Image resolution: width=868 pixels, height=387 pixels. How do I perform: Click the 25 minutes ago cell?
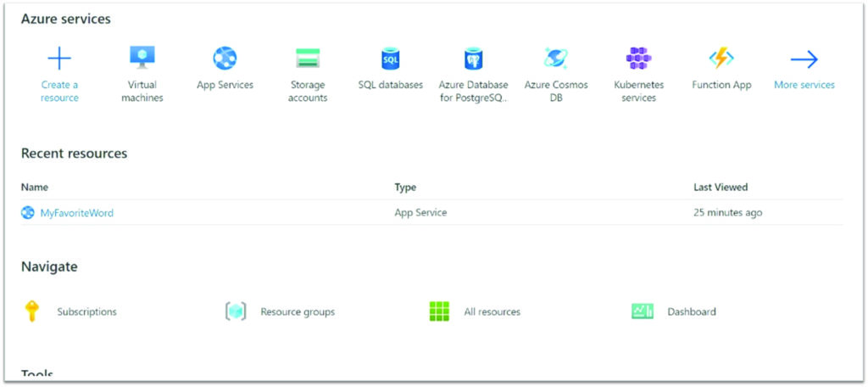(x=727, y=212)
